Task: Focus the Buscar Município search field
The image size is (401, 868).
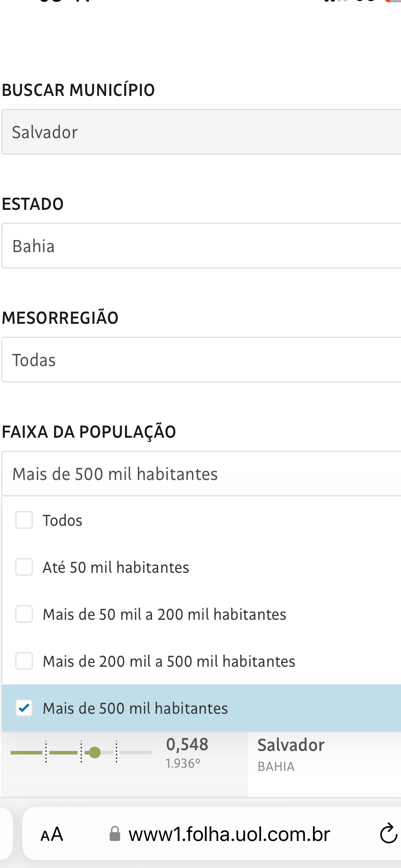Action: 201,132
